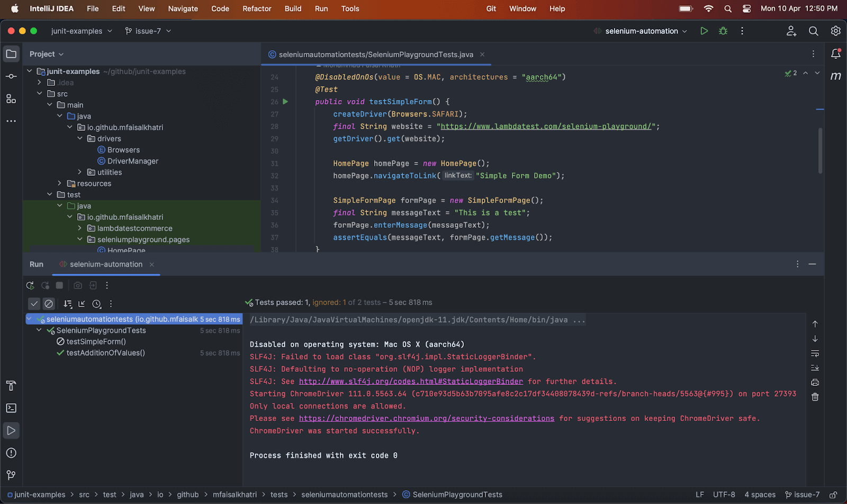Open the SLF4J StaticLoggerBinder link
This screenshot has height=504, width=847.
point(411,381)
